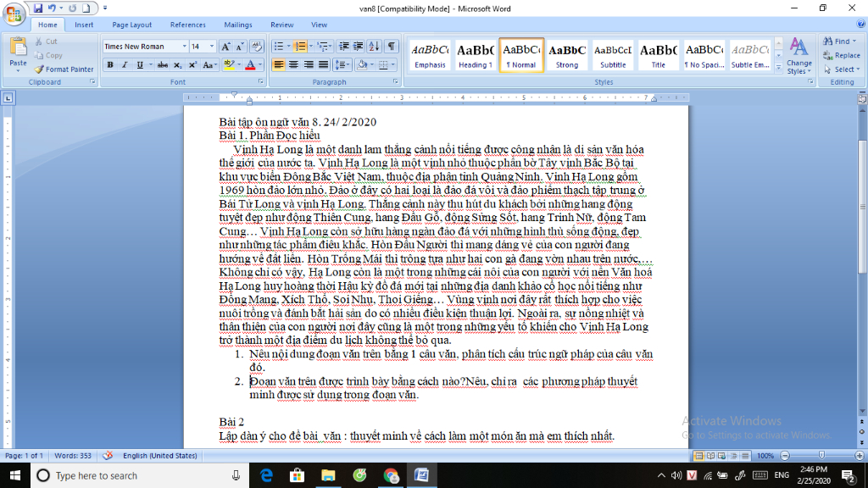Toggle underline formatting
The height and width of the screenshot is (488, 868).
140,64
